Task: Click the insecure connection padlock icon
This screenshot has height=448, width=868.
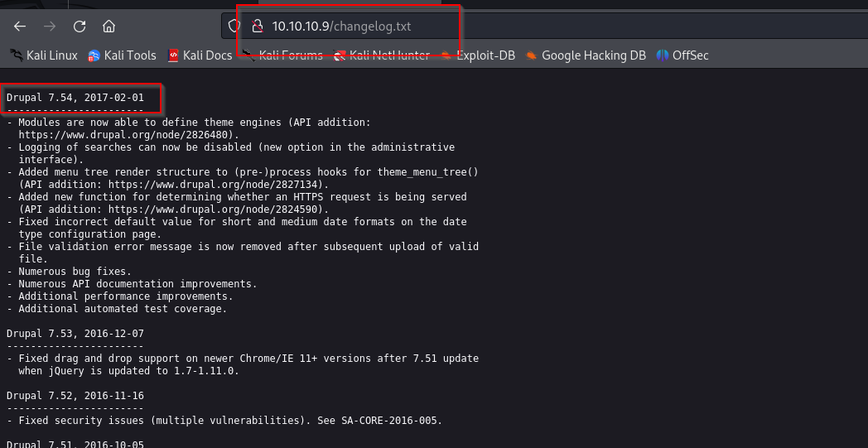Action: pyautogui.click(x=257, y=26)
